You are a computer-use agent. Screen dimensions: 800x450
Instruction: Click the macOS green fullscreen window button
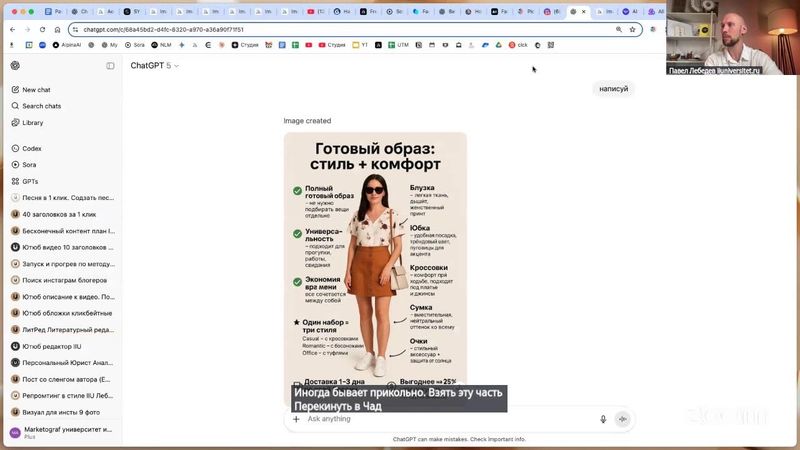[x=31, y=12]
